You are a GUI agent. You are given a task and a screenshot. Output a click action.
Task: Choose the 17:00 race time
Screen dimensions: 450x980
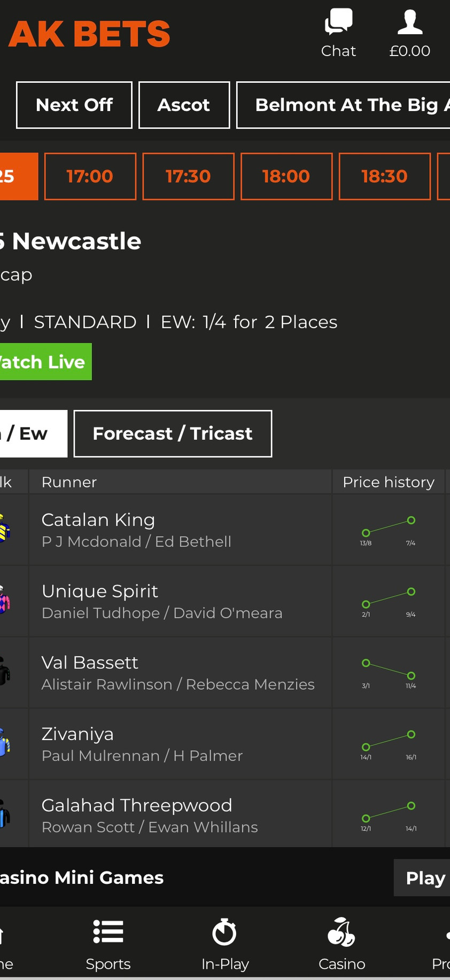[x=90, y=176]
